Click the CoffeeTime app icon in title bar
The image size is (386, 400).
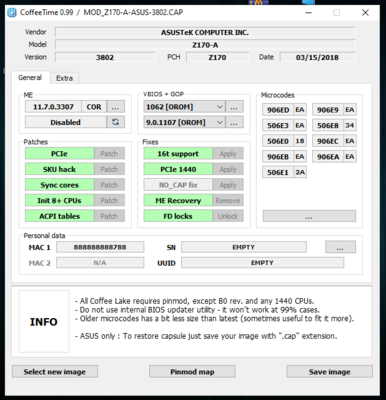pos(12,13)
